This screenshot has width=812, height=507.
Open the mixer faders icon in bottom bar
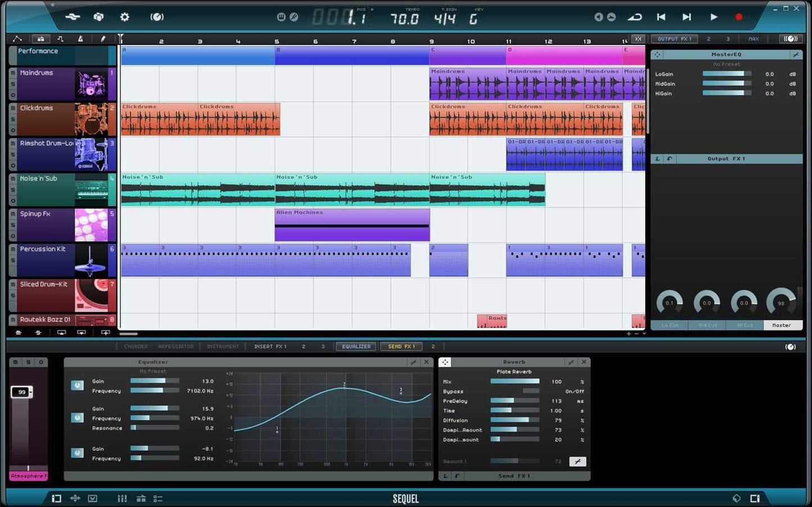[x=122, y=498]
